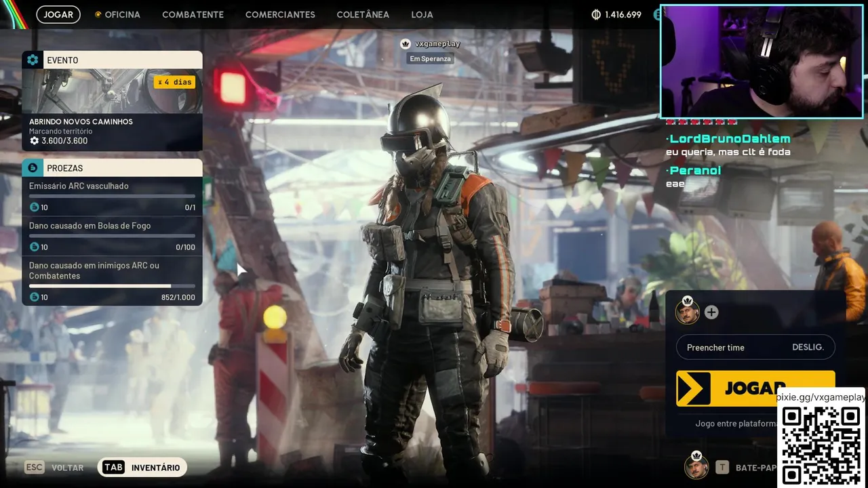This screenshot has width=868, height=488.
Task: Click crown badge on squad panel avatar
Action: (x=687, y=300)
